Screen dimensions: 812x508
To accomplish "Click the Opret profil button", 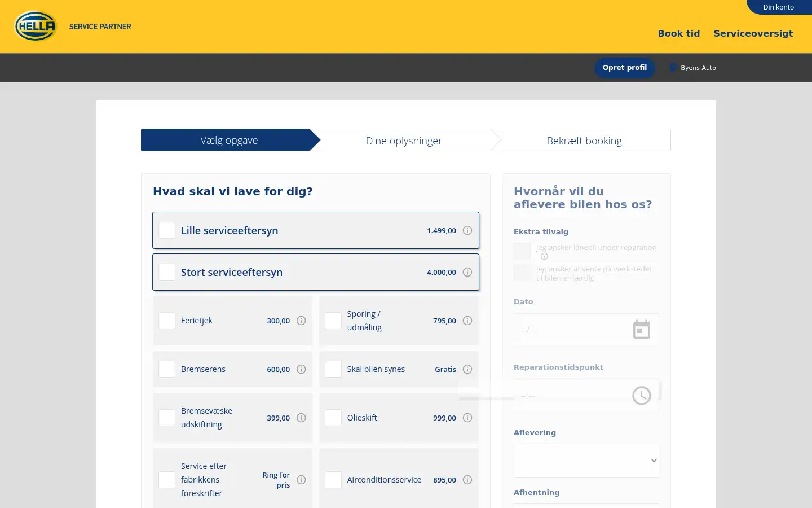I will tap(625, 68).
